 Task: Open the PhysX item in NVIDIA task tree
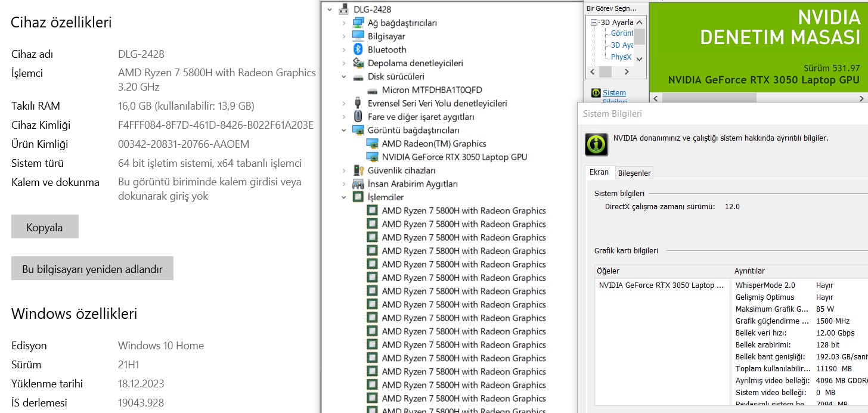click(621, 57)
